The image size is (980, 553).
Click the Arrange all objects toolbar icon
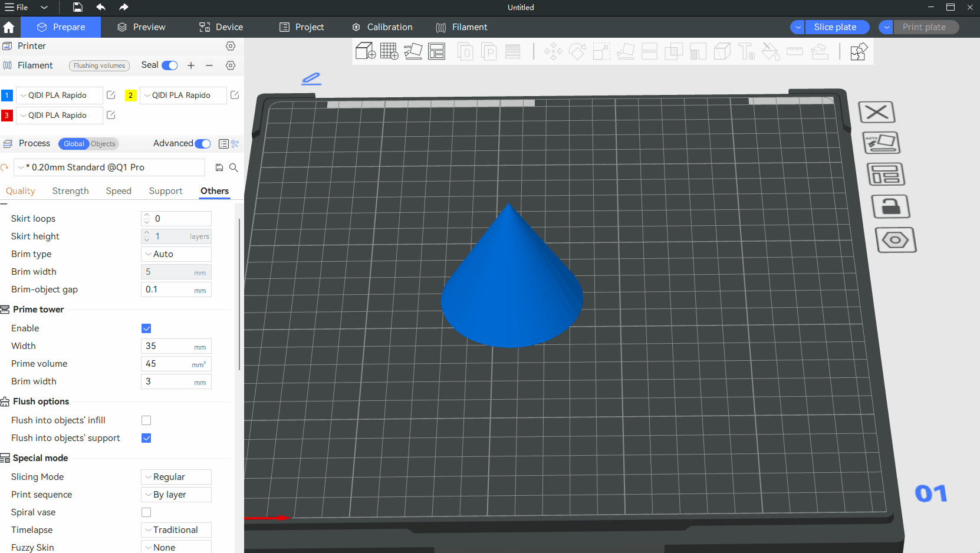point(437,51)
